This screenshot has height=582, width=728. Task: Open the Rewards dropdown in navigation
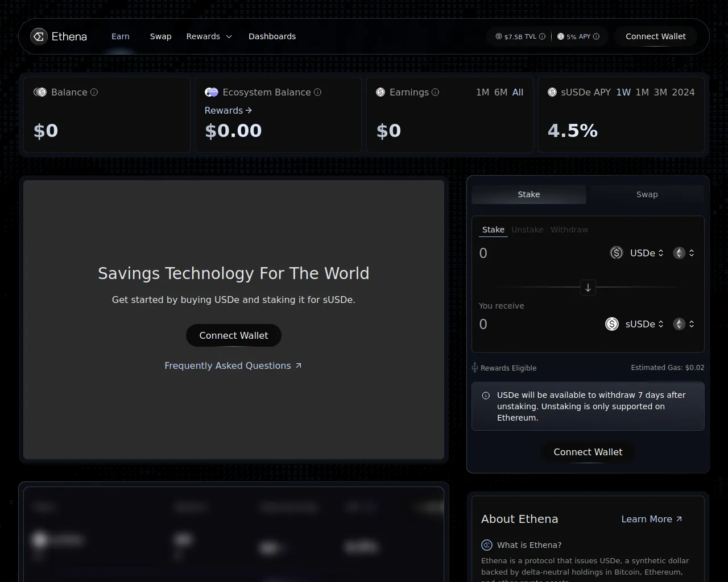[x=209, y=36]
